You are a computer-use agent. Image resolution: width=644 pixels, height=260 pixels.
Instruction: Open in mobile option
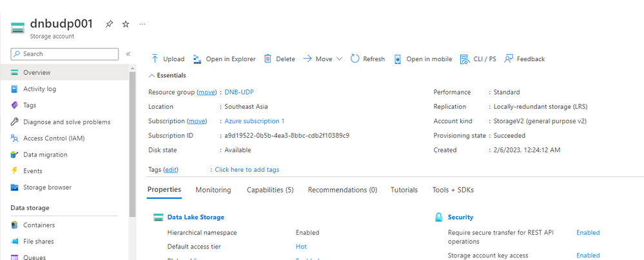tap(423, 59)
